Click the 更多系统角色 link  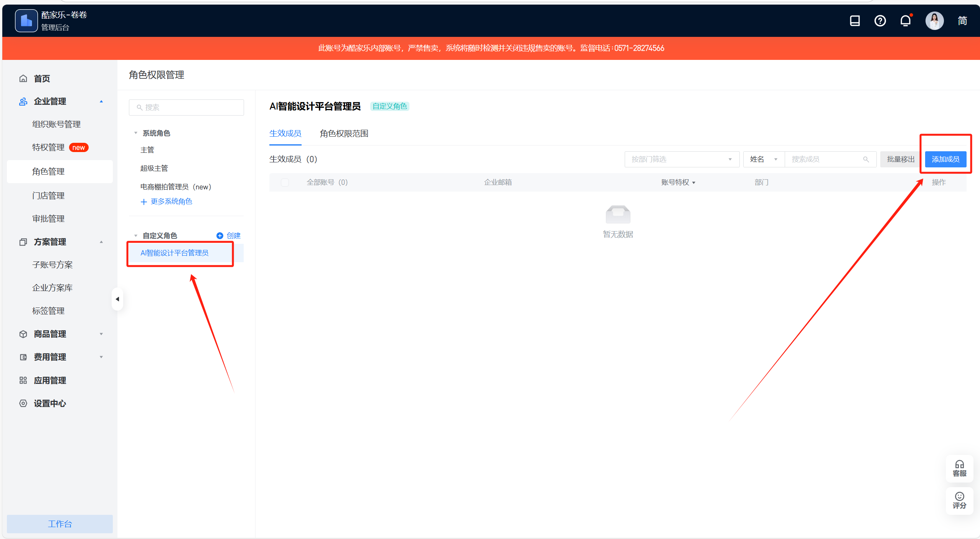pos(167,202)
